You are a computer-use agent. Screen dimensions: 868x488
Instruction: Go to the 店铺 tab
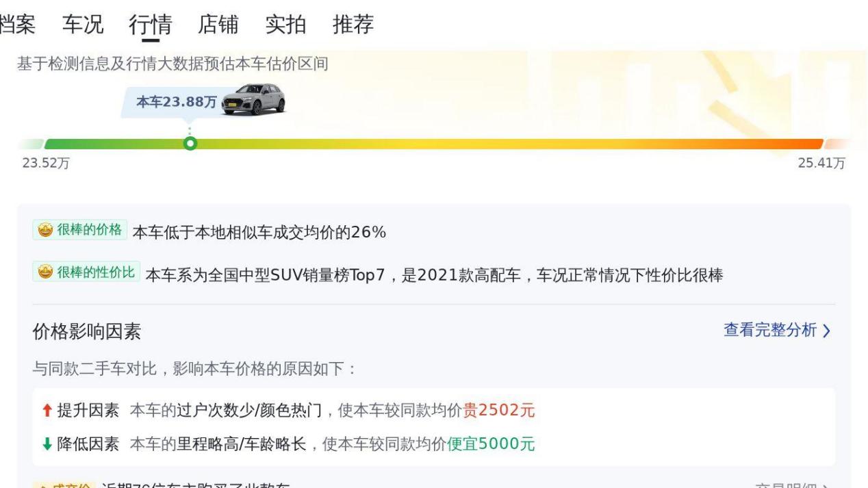[218, 25]
